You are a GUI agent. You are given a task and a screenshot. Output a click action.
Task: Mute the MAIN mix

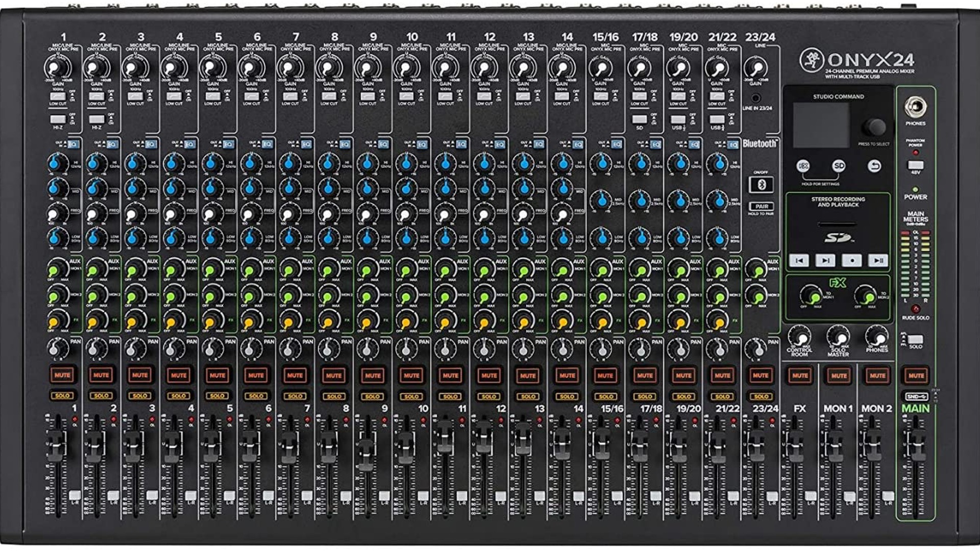point(916,375)
